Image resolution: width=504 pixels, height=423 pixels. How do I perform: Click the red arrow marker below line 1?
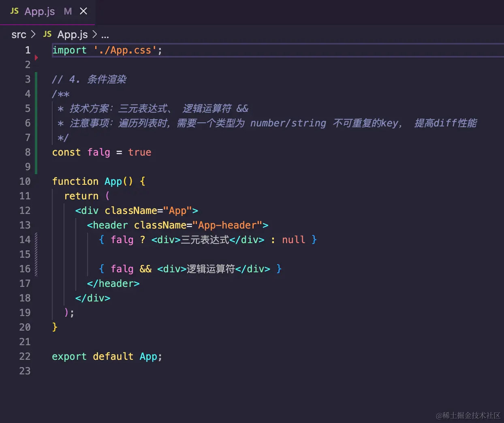pos(36,58)
